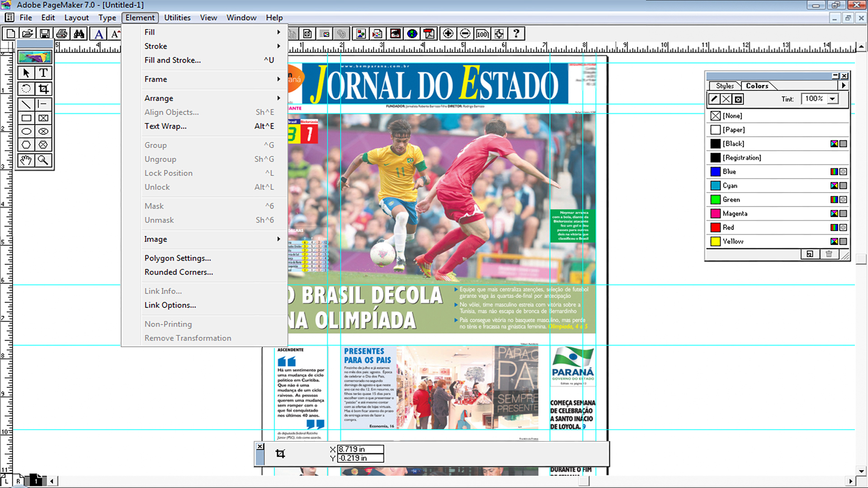Click page 1 icon at bottom left
This screenshot has height=488, width=868.
click(x=36, y=480)
